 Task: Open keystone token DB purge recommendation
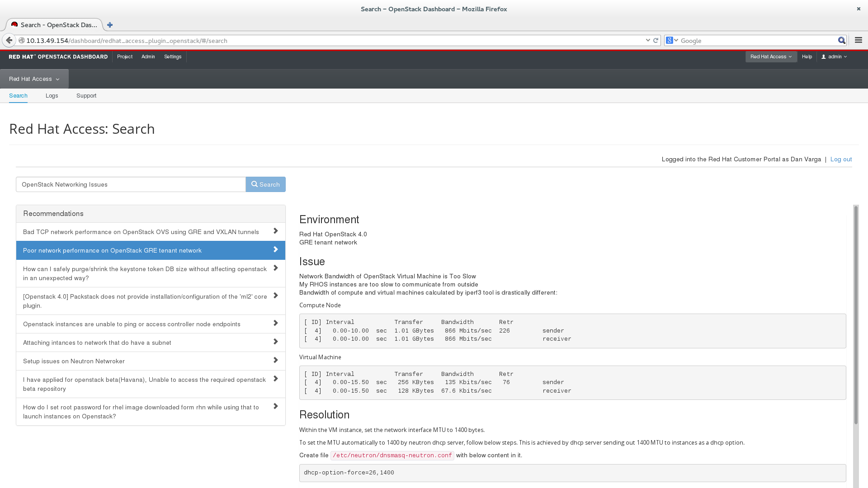pos(151,273)
